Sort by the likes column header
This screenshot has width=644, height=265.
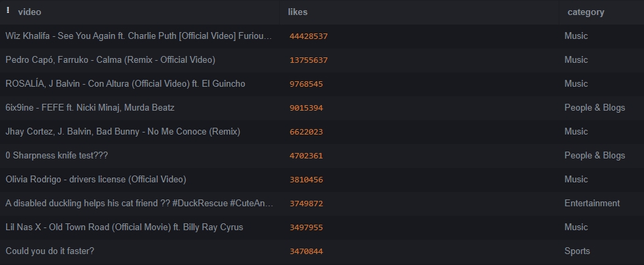point(297,12)
